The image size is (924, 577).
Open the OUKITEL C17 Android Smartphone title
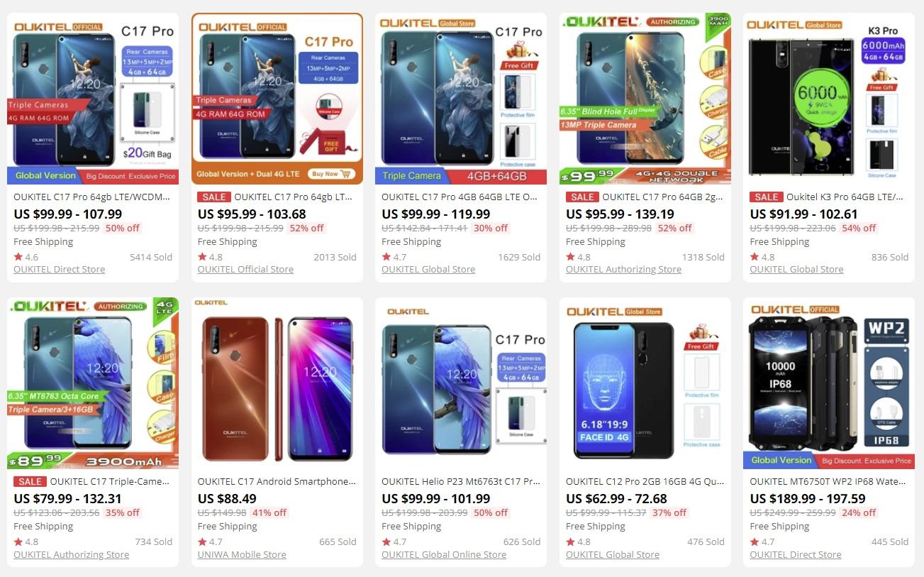point(277,482)
